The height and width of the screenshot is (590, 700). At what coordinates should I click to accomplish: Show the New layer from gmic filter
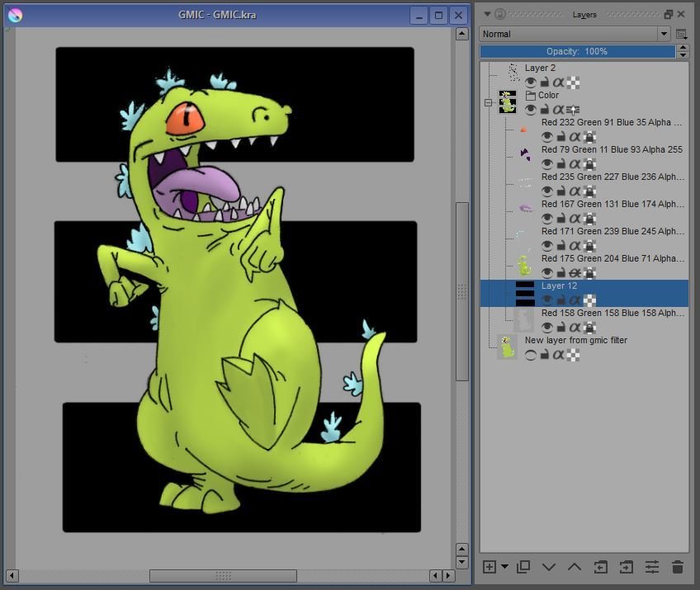[530, 355]
